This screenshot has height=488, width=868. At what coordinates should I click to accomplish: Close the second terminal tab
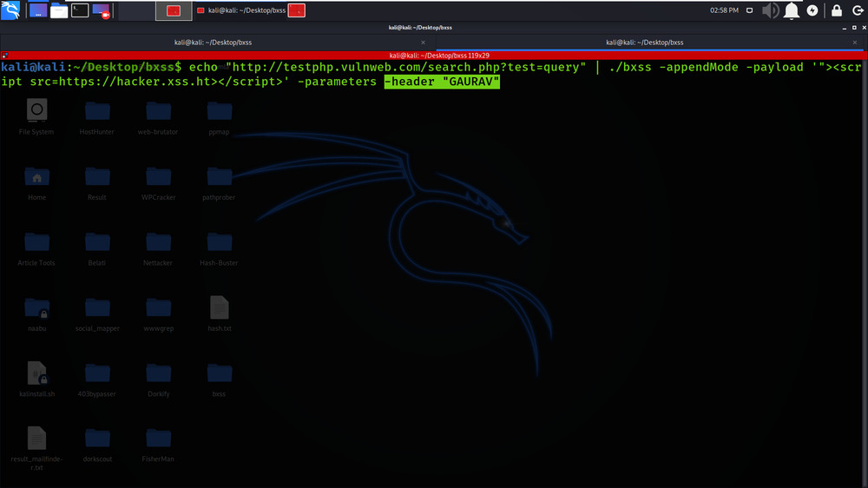click(855, 43)
